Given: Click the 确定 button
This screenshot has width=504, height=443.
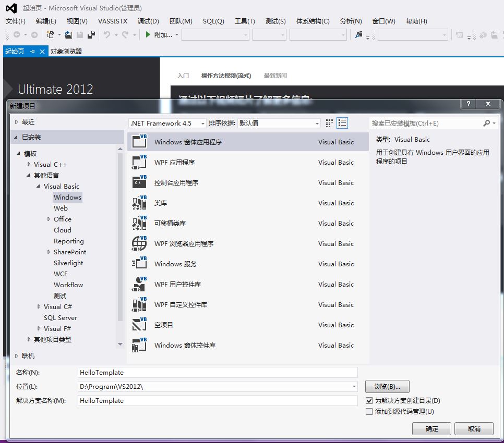Looking at the screenshot, I should [431, 428].
